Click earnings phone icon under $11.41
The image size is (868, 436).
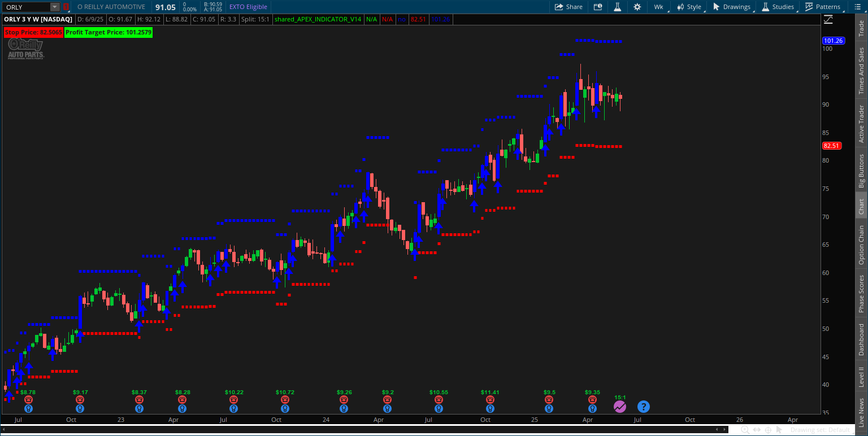point(490,399)
